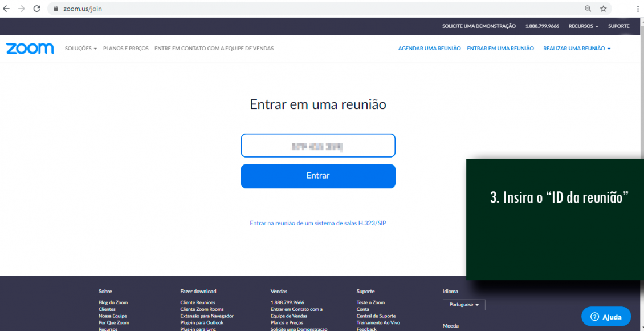The height and width of the screenshot is (331, 644).
Task: Open Entrar em Contato com a Equipe de Vendas footer link
Action: pos(296,313)
